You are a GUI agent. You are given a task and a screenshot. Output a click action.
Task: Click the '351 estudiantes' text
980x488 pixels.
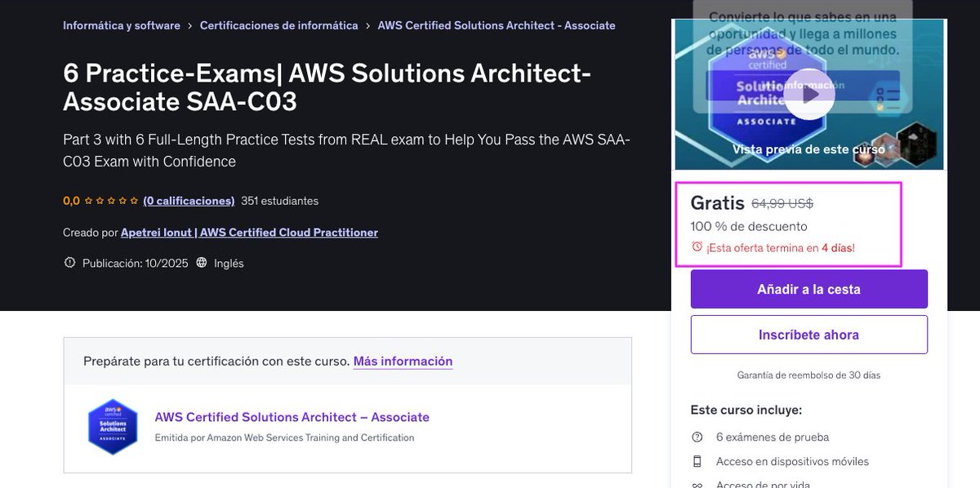tap(279, 201)
